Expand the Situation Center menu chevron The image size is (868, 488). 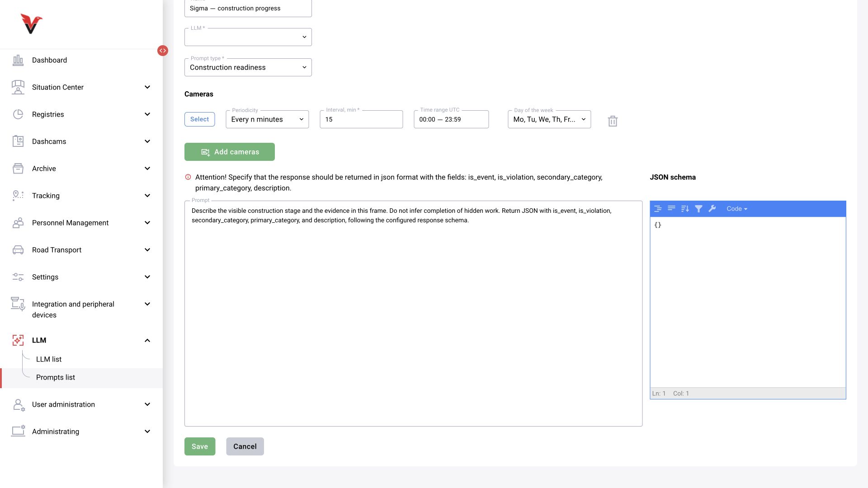[x=147, y=87]
